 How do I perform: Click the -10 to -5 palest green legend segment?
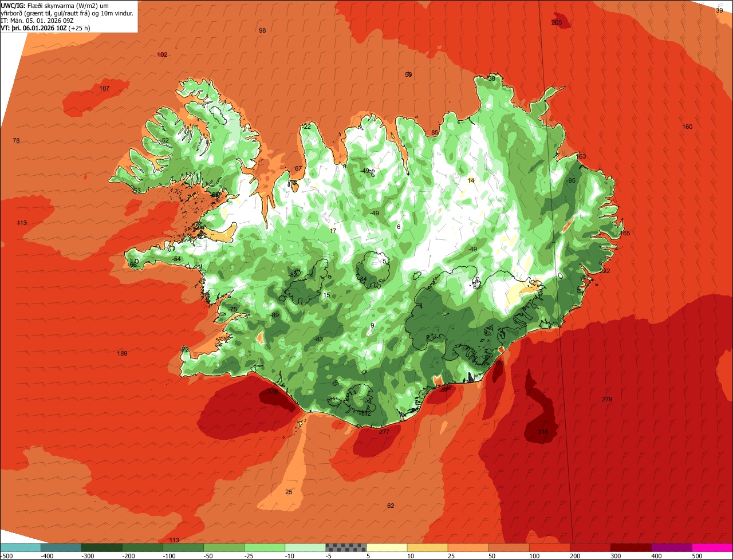pyautogui.click(x=305, y=547)
